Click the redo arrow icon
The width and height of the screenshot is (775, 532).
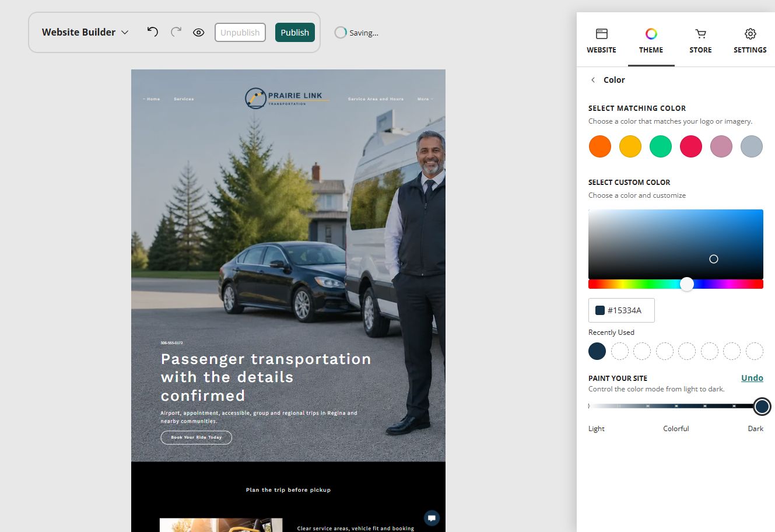(x=176, y=32)
